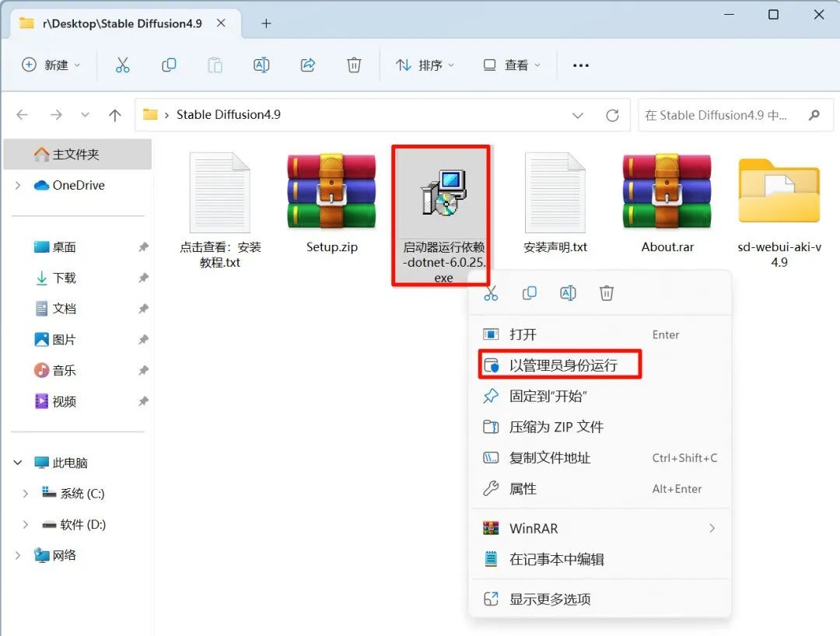
Task: Click the Copy icon in the toolbar
Action: (x=168, y=65)
